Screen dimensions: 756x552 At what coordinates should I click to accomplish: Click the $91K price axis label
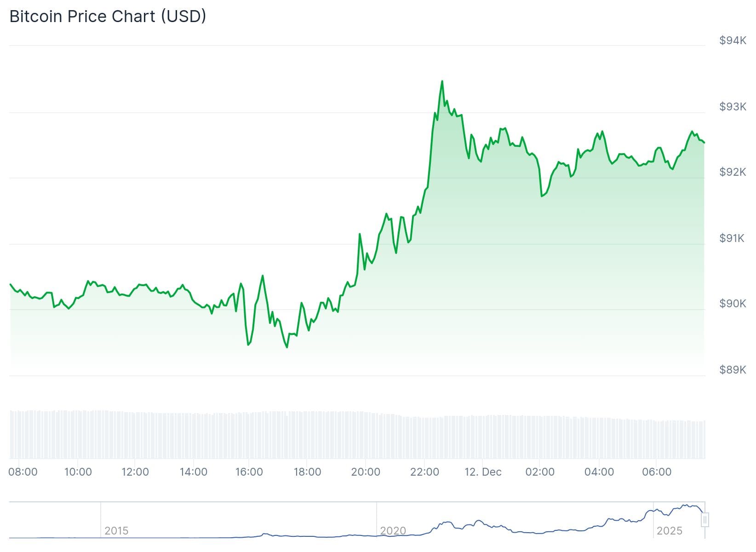(732, 238)
